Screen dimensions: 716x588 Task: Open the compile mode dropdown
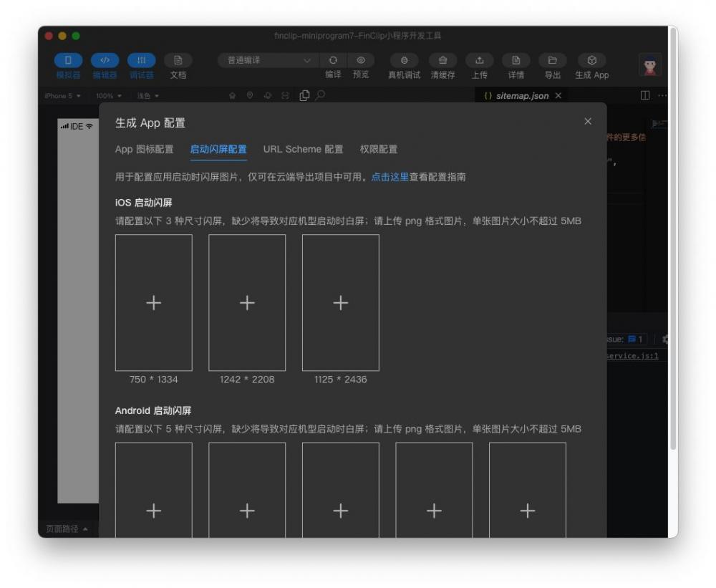point(268,60)
